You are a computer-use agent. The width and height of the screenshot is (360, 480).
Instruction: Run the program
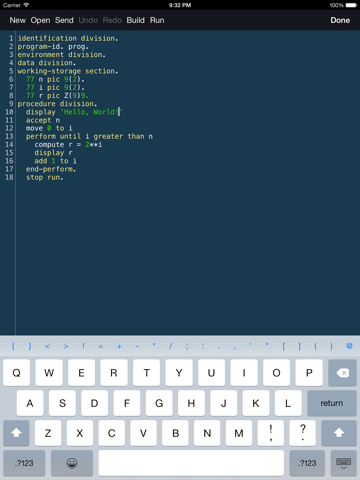tap(157, 20)
